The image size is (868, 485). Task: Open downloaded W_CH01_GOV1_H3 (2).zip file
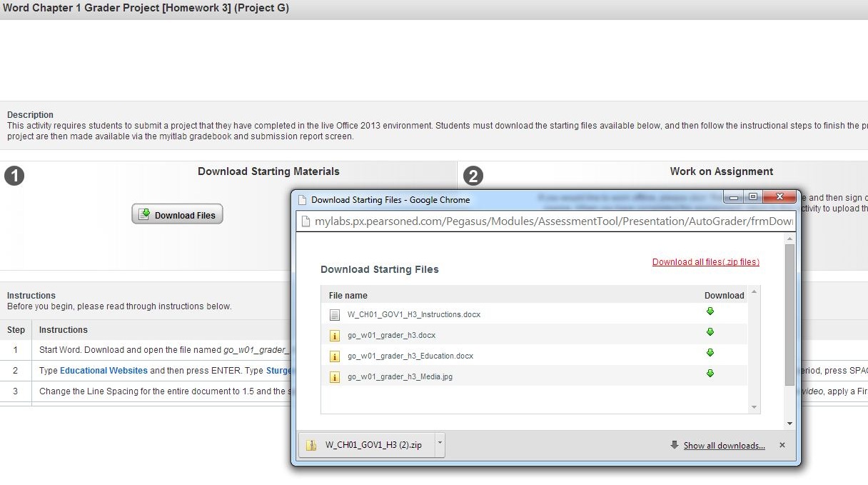(x=365, y=445)
